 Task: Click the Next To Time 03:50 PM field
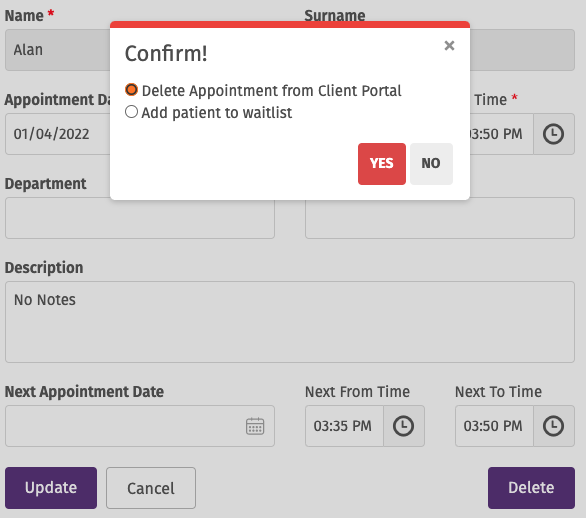pyautogui.click(x=494, y=426)
